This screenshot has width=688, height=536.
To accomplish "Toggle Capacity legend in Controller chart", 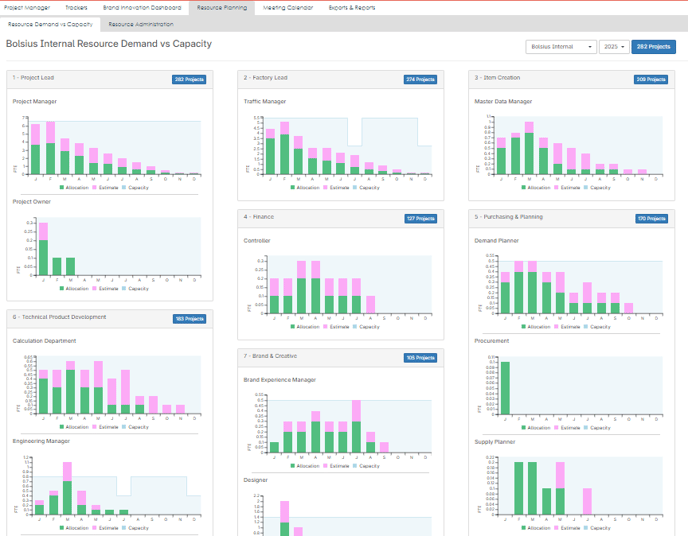I will 366,327.
